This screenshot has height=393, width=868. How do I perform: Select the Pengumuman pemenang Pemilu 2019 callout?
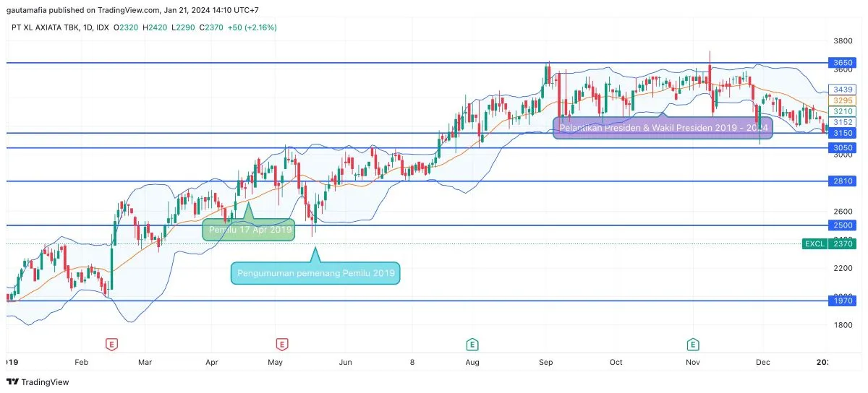tap(315, 273)
